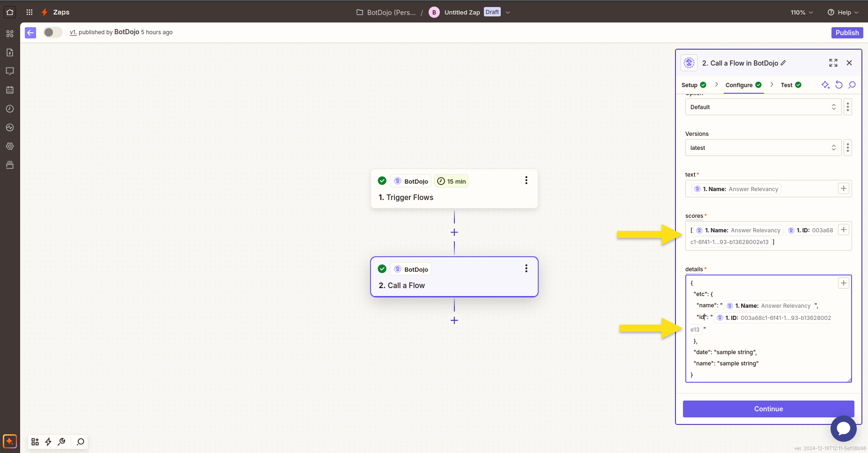This screenshot has height=453, width=868.
Task: Go to the Zapier home icon
Action: pos(10,12)
